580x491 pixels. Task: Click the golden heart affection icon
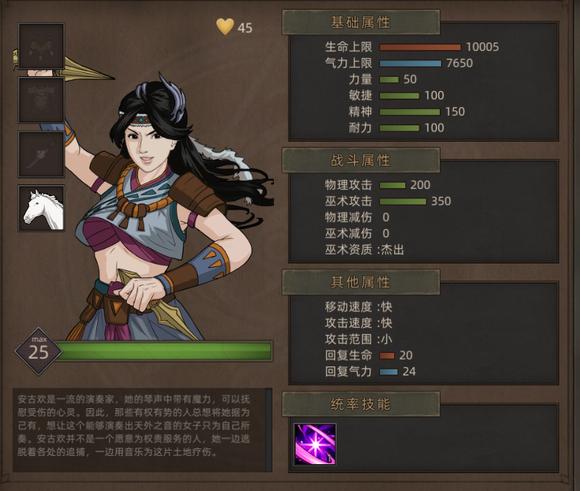225,27
